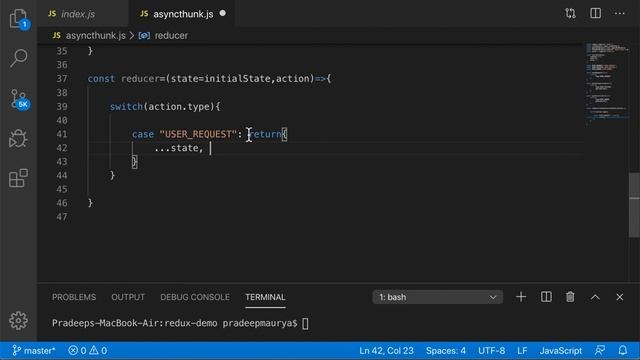Image resolution: width=640 pixels, height=360 pixels.
Task: Click on the word reducer in line 37
Action: coord(140,78)
